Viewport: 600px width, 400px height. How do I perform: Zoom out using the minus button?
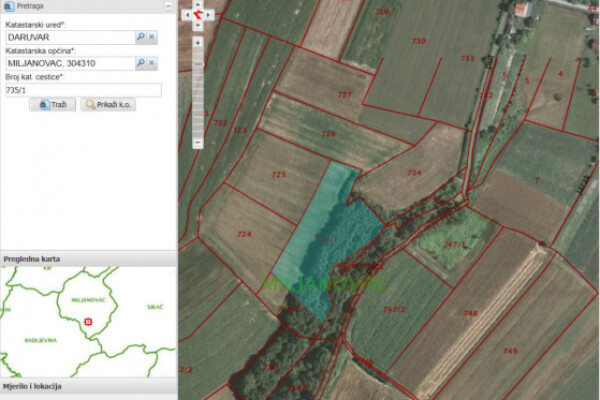pyautogui.click(x=197, y=142)
